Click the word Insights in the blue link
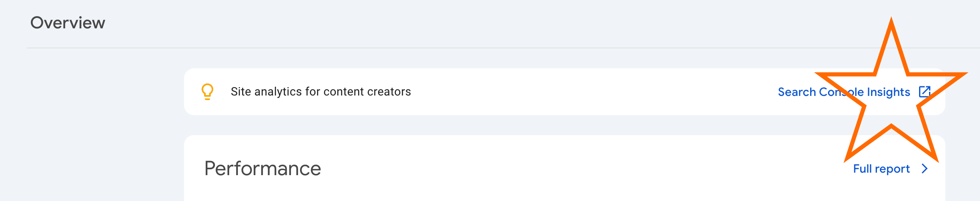This screenshot has width=980, height=201. pyautogui.click(x=888, y=92)
